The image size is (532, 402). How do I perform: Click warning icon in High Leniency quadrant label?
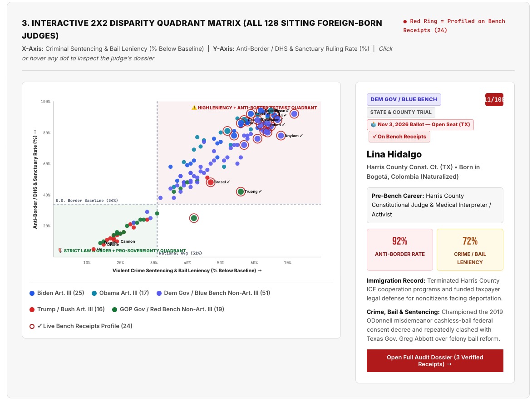[194, 108]
